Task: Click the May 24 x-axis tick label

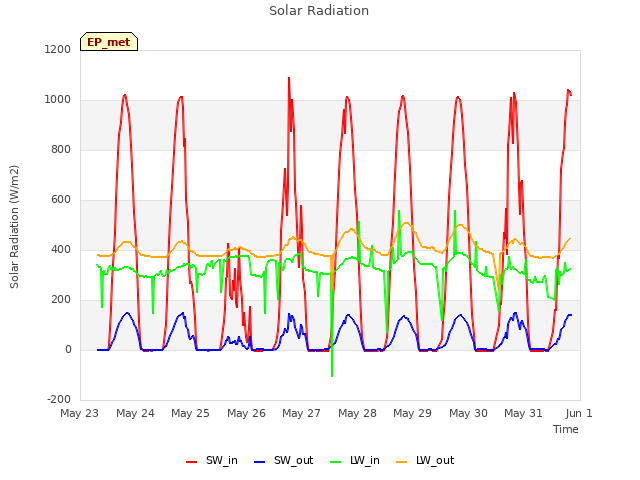Action: click(136, 413)
